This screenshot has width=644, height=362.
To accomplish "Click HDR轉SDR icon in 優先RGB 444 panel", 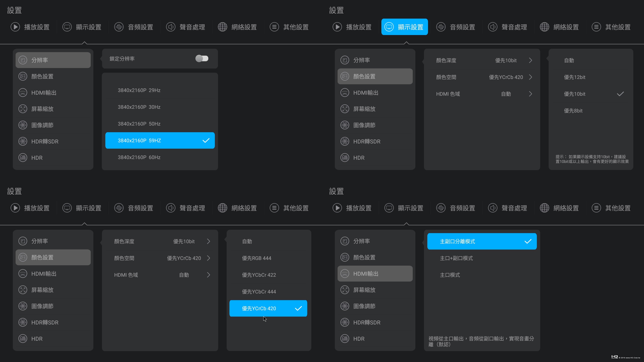I will 23,322.
